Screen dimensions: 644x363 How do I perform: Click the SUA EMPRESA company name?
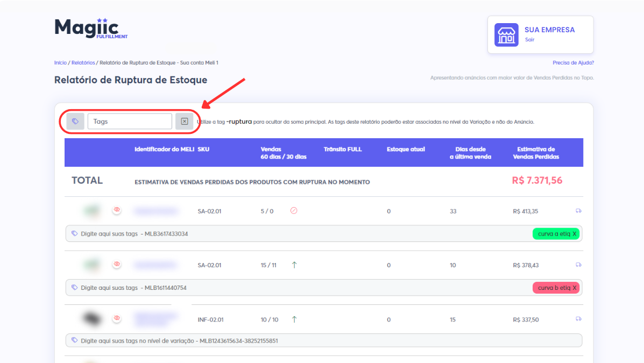click(x=549, y=30)
